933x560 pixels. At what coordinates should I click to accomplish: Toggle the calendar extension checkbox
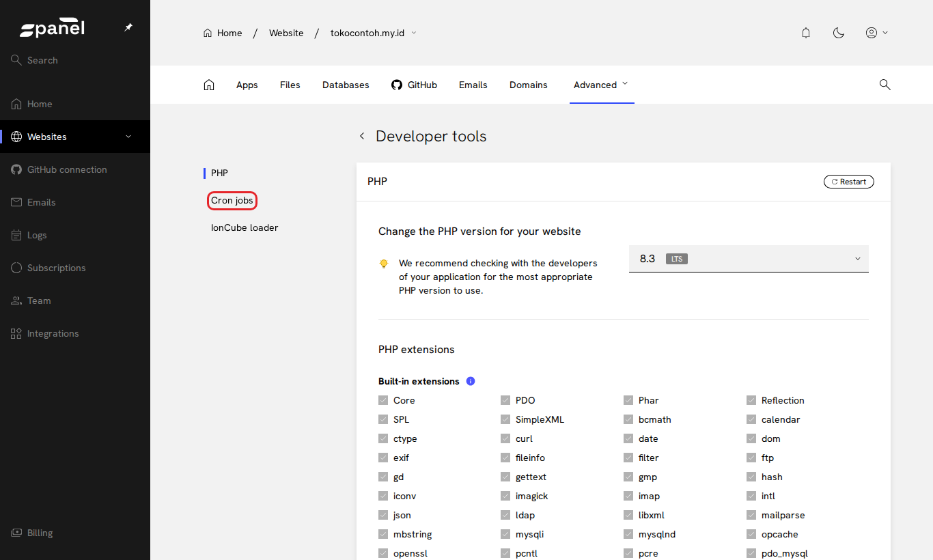(751, 419)
